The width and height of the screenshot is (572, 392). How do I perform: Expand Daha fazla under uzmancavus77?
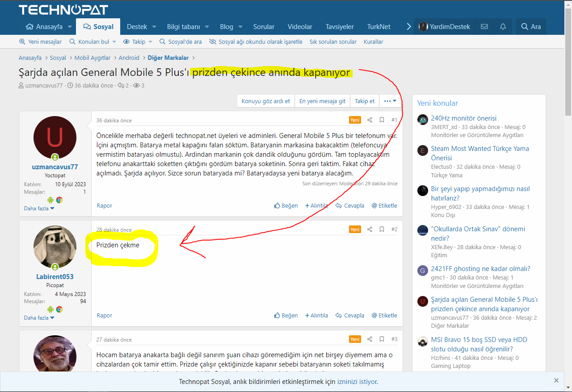click(39, 209)
